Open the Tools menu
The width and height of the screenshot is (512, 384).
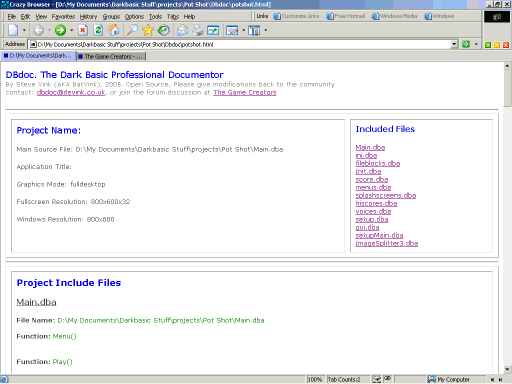pos(155,16)
